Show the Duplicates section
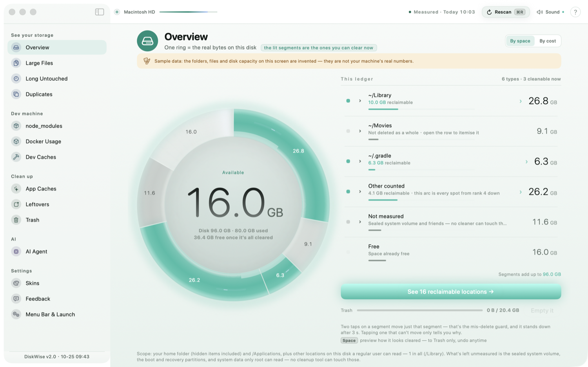The image size is (588, 367). pyautogui.click(x=57, y=94)
